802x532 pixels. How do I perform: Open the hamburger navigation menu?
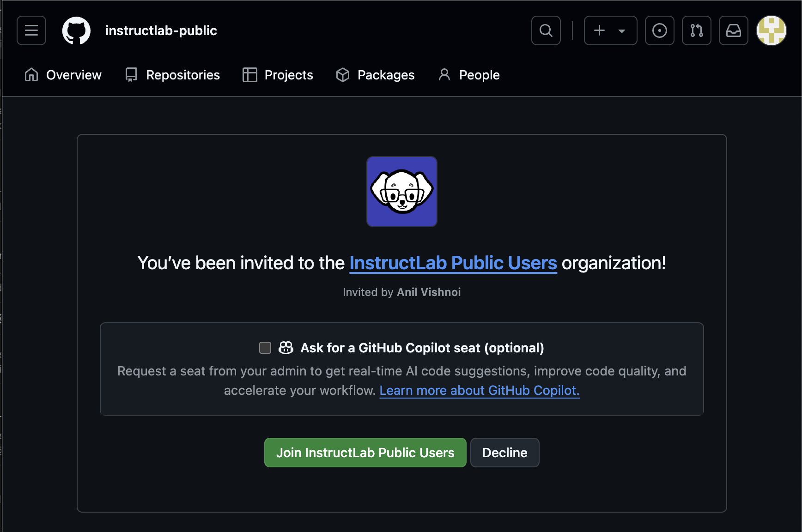[31, 30]
